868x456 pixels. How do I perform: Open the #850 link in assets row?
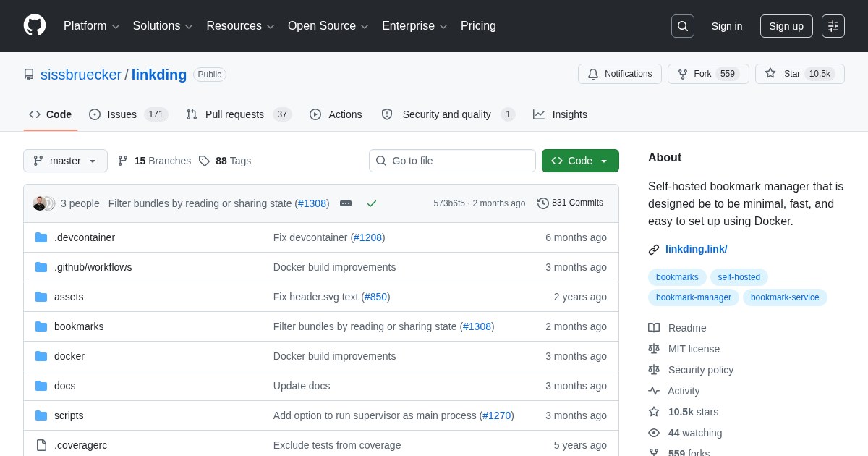[x=375, y=297]
